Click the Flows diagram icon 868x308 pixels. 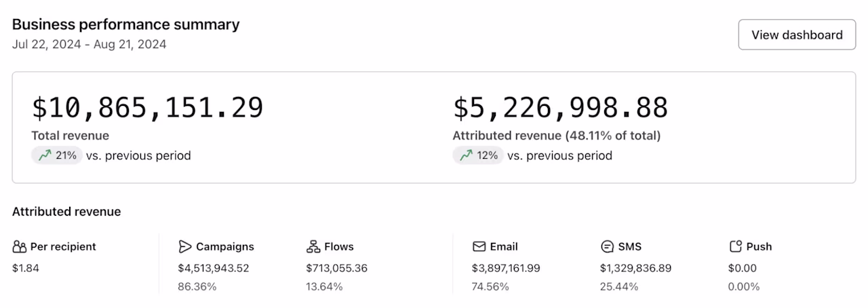(313, 247)
